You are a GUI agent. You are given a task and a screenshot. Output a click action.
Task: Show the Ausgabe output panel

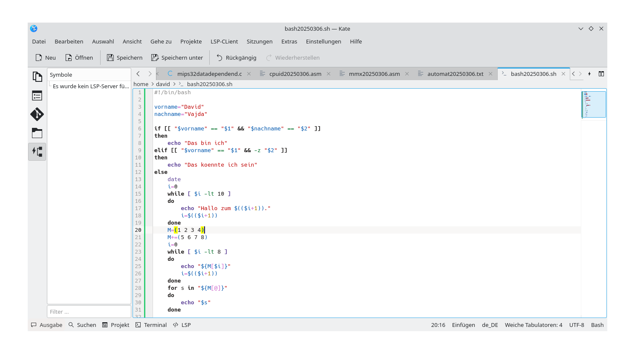[x=46, y=325]
